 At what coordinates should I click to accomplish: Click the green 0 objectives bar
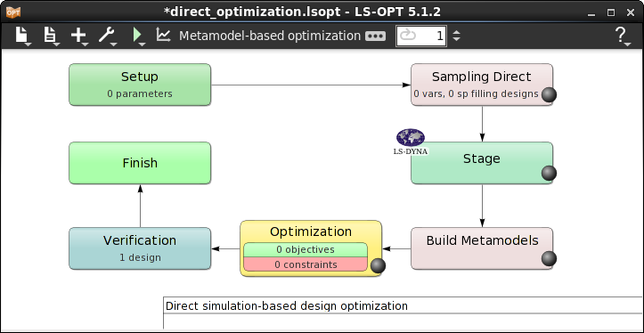(x=306, y=249)
